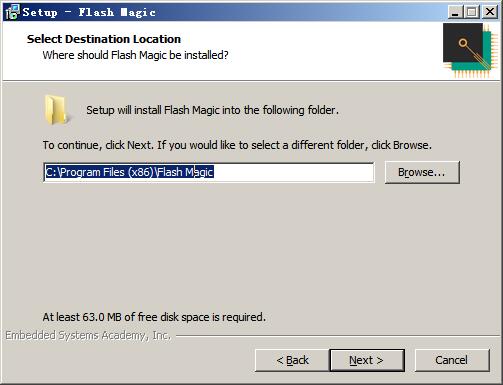Click the 63.0 MB free disk space notice

pyautogui.click(x=154, y=317)
